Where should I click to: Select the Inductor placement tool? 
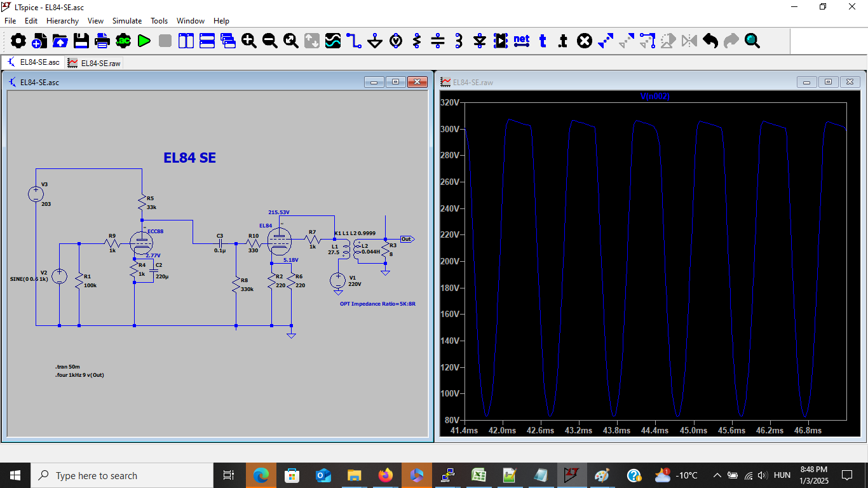coord(459,41)
